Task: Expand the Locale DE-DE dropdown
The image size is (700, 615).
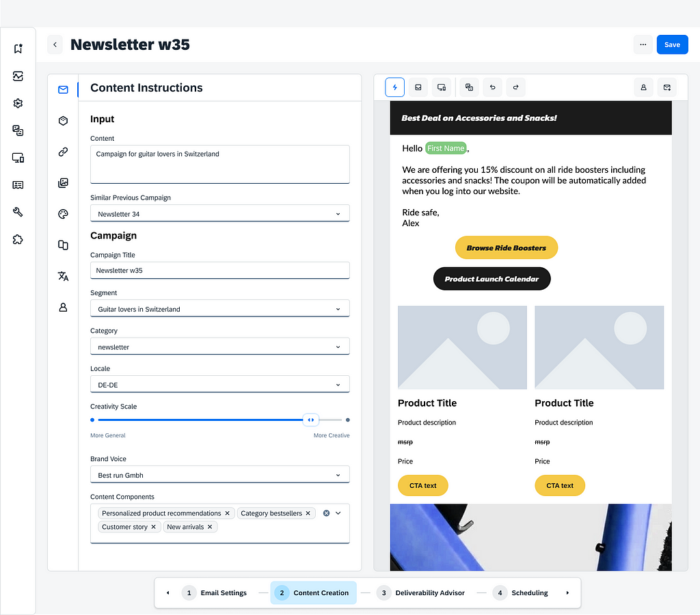Action: pos(219,385)
